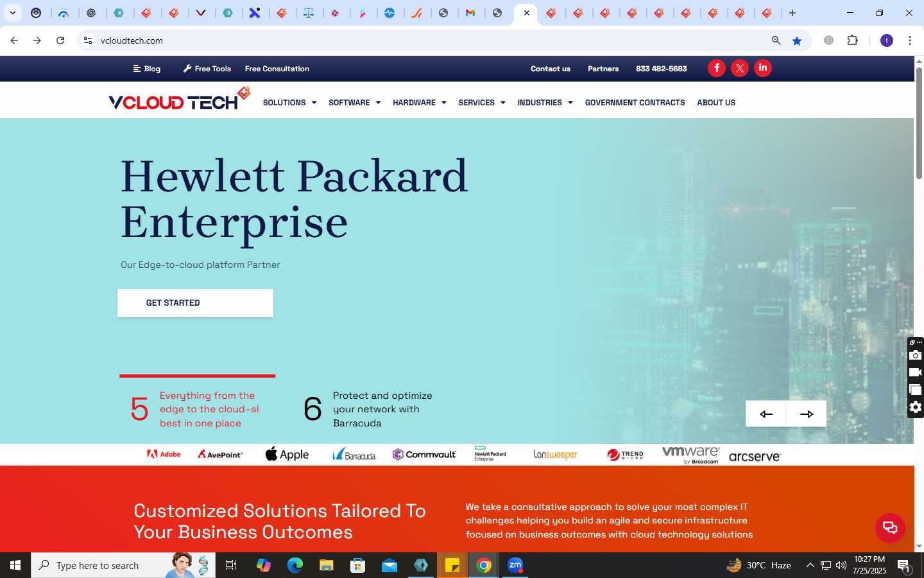Open the LinkedIn social icon
924x578 pixels.
763,68
